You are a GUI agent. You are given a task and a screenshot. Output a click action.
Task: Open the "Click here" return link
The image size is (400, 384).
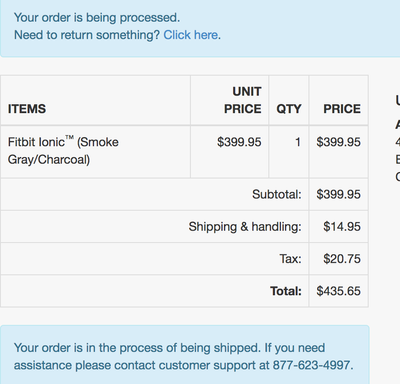(x=190, y=35)
